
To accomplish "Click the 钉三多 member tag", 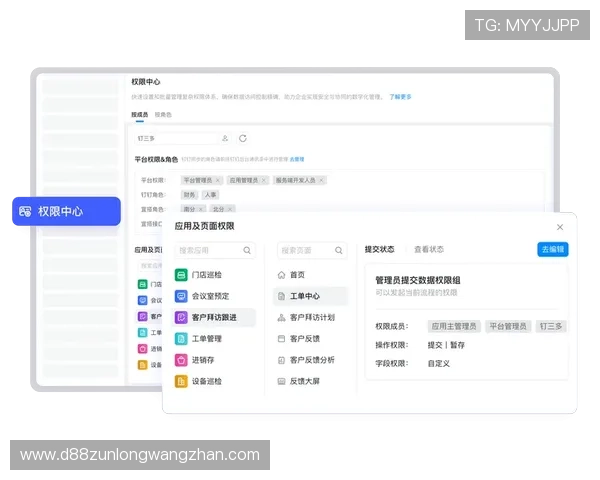I will click(x=551, y=326).
